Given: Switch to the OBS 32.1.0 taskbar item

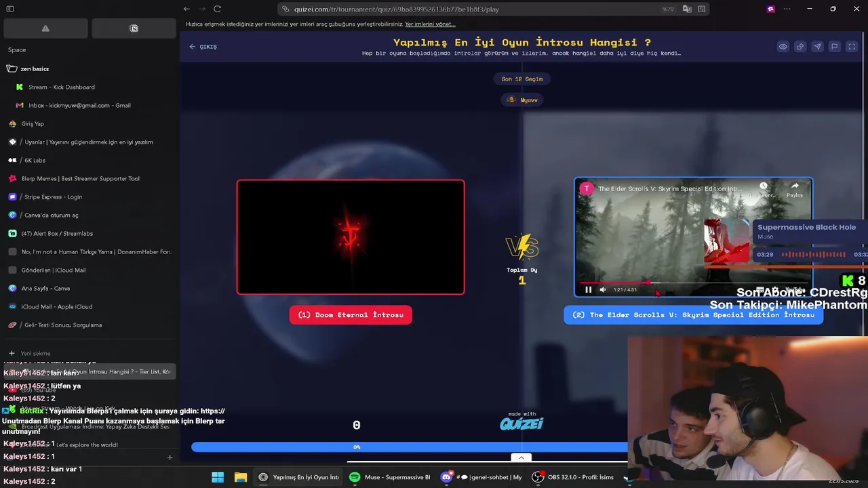Looking at the screenshot, I should 573,477.
